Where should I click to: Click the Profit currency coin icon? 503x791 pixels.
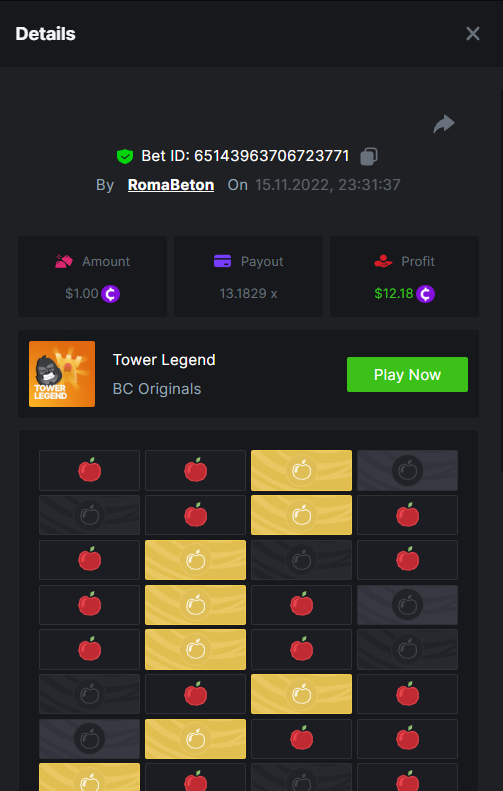[x=425, y=294]
